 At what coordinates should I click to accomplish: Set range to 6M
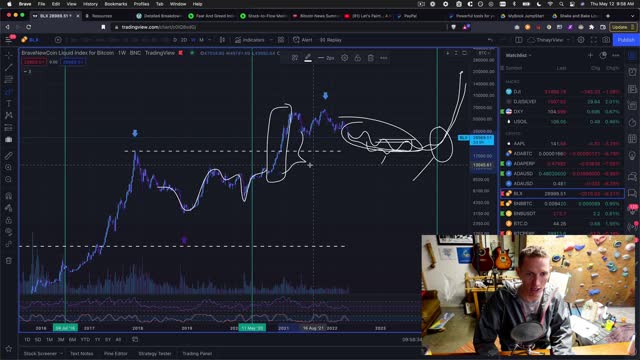[72, 339]
